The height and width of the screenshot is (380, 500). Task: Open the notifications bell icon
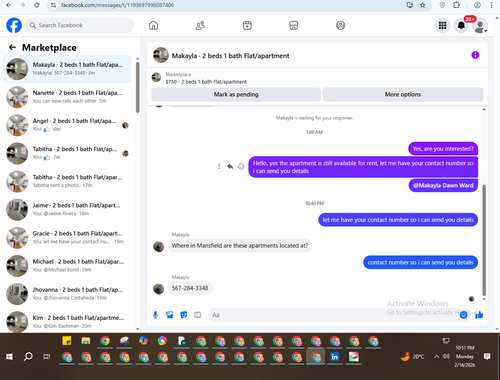pyautogui.click(x=461, y=25)
